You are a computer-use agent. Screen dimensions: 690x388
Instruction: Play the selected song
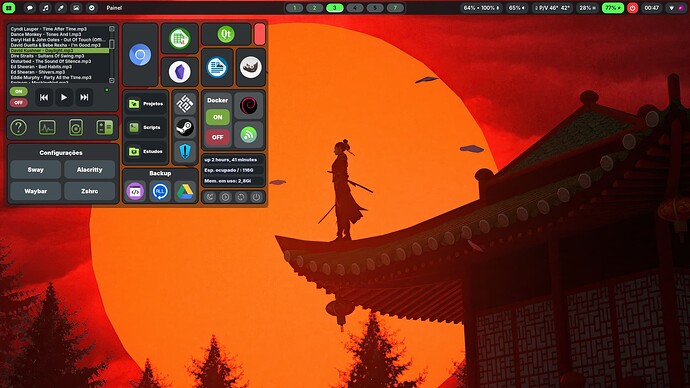pyautogui.click(x=64, y=97)
